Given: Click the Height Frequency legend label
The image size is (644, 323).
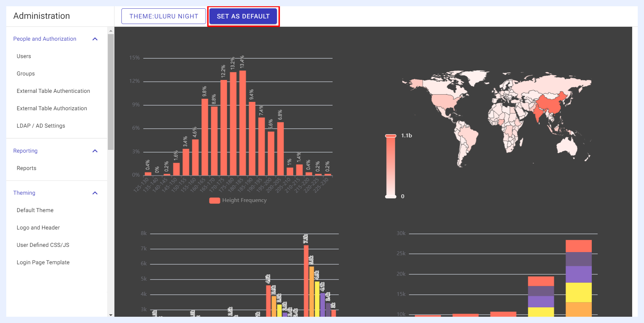Looking at the screenshot, I should pos(244,201).
